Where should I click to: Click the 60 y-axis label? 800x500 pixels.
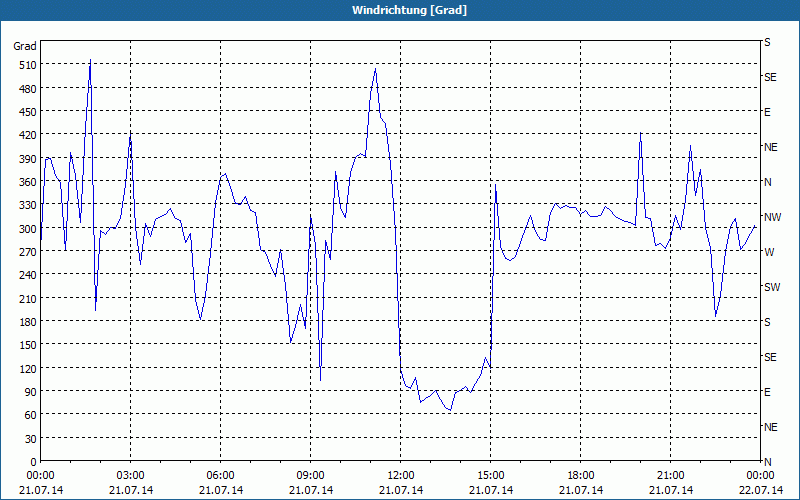coord(31,415)
